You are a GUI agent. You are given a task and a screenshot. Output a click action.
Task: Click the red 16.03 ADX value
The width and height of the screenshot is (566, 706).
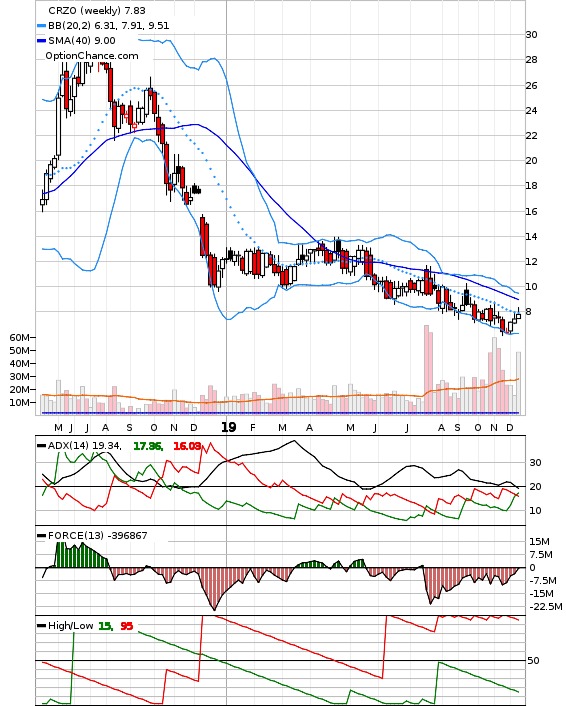(x=187, y=446)
